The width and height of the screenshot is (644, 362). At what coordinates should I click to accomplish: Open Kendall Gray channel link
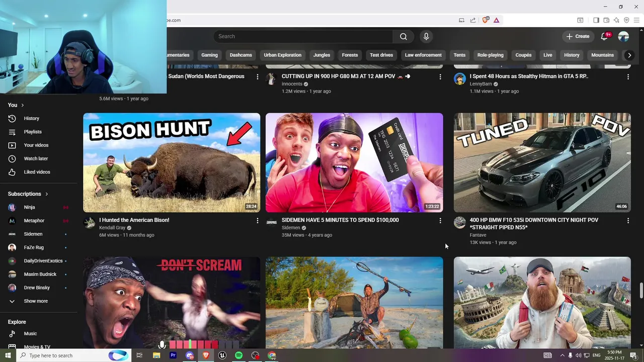(112, 228)
